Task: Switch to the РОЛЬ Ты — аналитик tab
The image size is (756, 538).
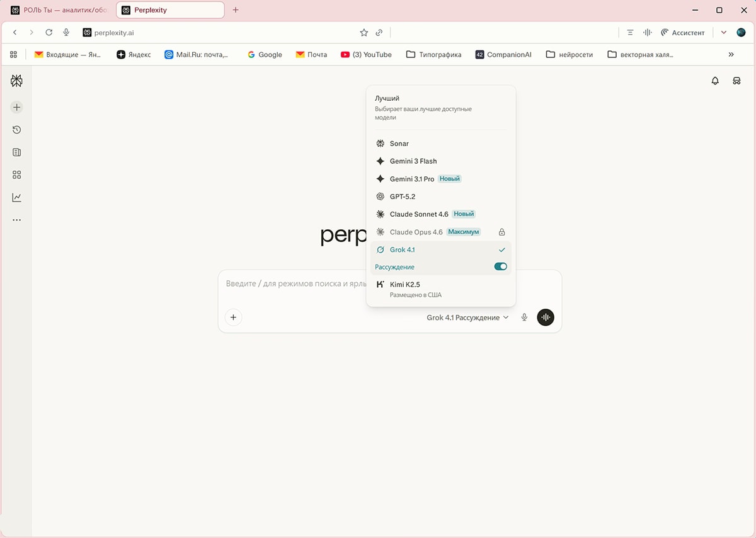Action: pos(59,10)
